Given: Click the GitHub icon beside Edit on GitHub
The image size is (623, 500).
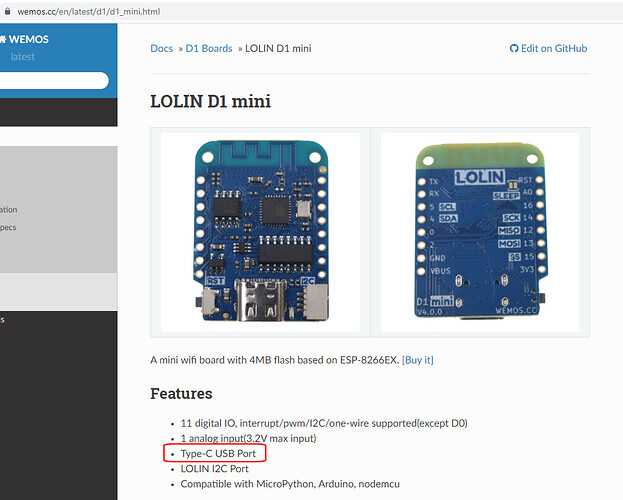Looking at the screenshot, I should [x=514, y=48].
